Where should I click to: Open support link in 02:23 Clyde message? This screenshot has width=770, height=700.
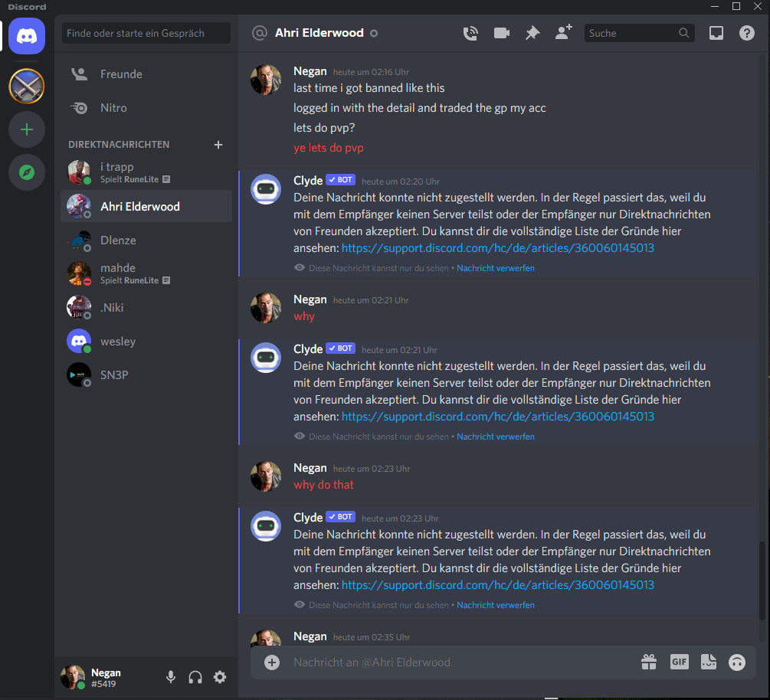497,584
